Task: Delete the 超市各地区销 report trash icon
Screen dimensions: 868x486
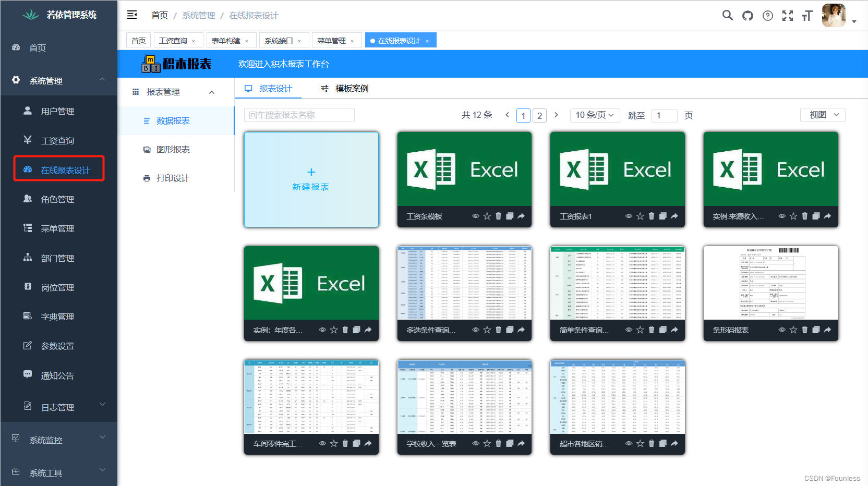Action: (x=652, y=443)
